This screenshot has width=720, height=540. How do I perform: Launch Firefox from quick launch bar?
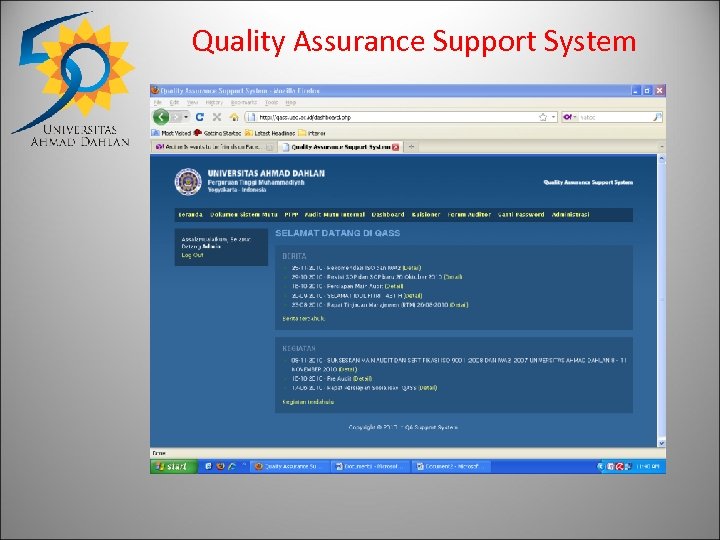220,467
